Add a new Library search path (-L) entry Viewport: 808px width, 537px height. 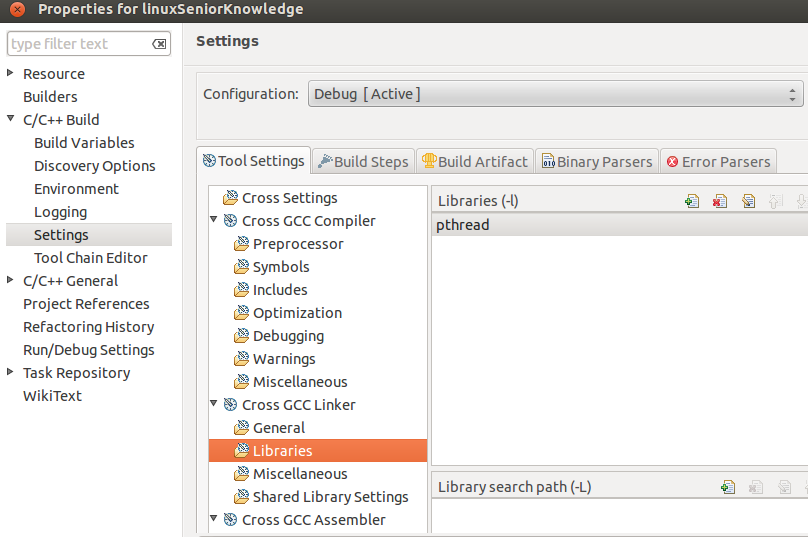click(728, 486)
